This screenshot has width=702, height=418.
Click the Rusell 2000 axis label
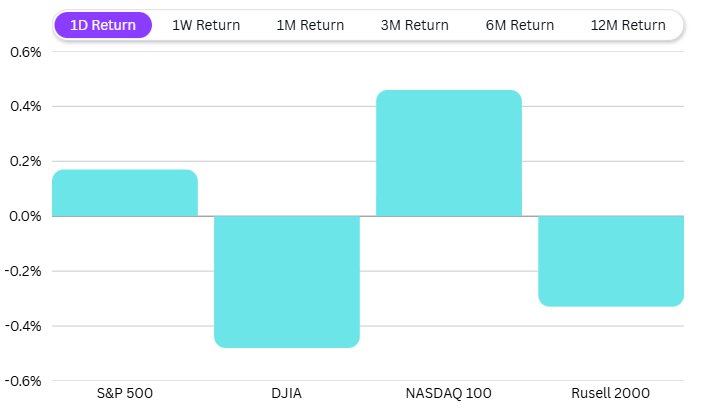pyautogui.click(x=611, y=393)
